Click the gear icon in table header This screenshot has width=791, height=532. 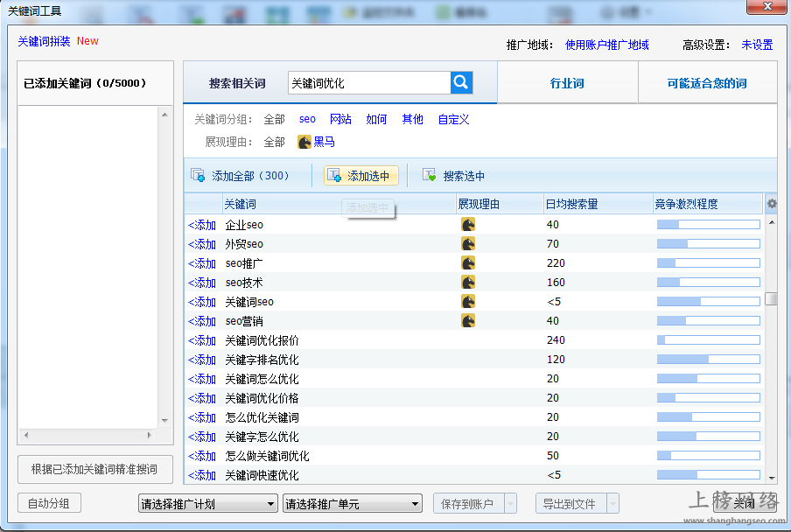tap(771, 204)
